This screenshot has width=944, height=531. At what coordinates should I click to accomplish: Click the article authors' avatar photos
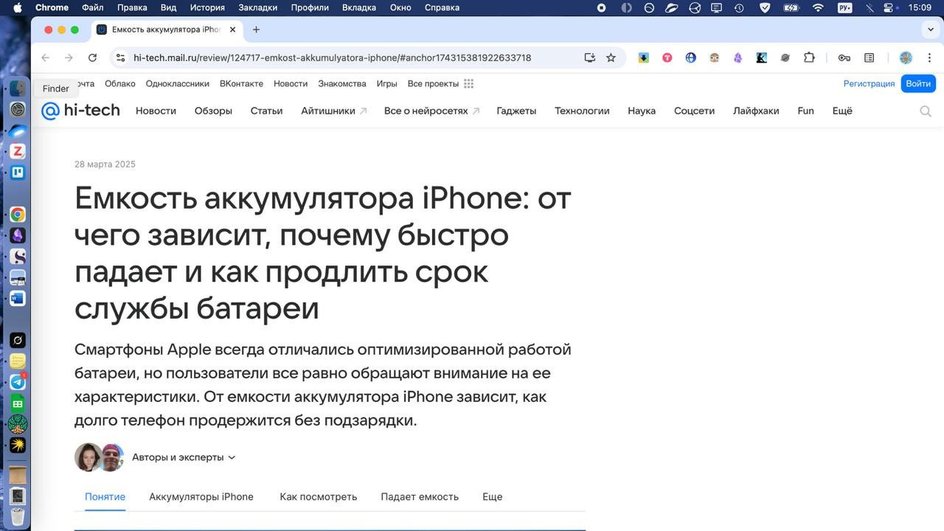point(99,458)
